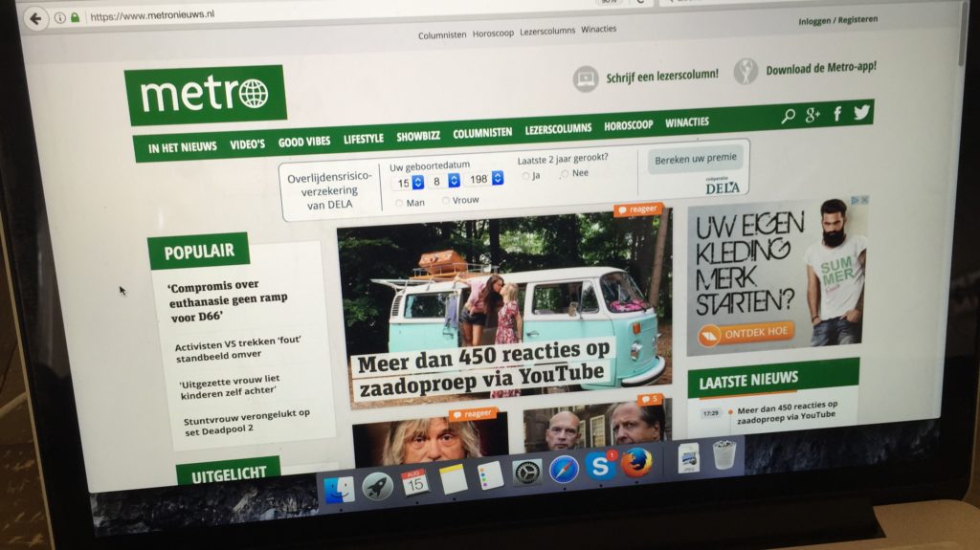Select Ja for smoked last 2 years
980x550 pixels.
(x=525, y=176)
